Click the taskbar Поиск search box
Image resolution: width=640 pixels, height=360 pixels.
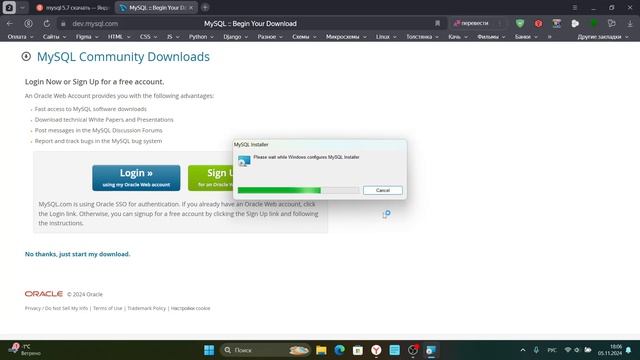(265, 350)
